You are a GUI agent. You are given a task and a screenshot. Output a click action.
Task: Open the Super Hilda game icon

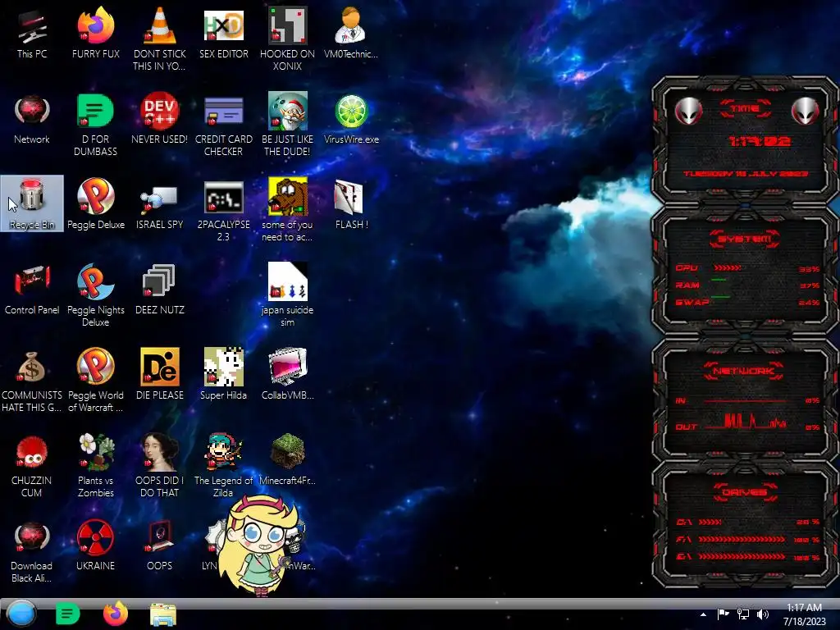tap(223, 374)
